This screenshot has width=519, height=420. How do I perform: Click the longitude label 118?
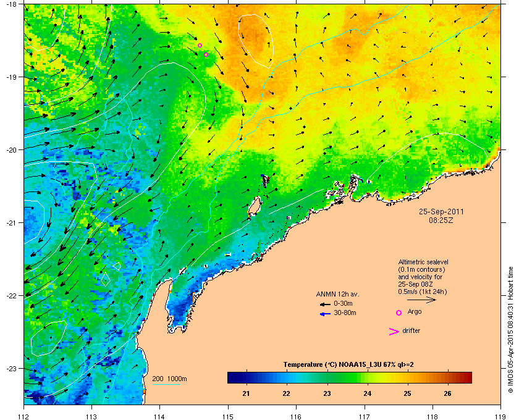(x=432, y=416)
